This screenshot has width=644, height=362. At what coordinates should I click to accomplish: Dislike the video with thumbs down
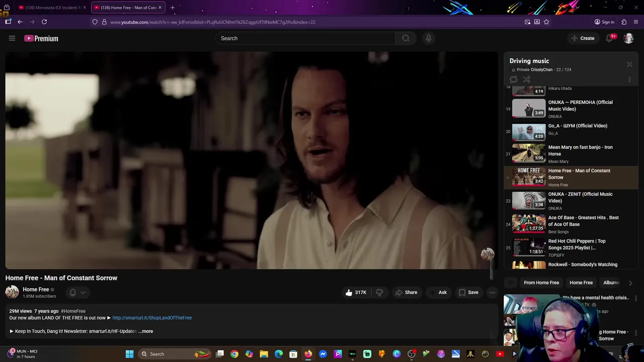pyautogui.click(x=379, y=292)
